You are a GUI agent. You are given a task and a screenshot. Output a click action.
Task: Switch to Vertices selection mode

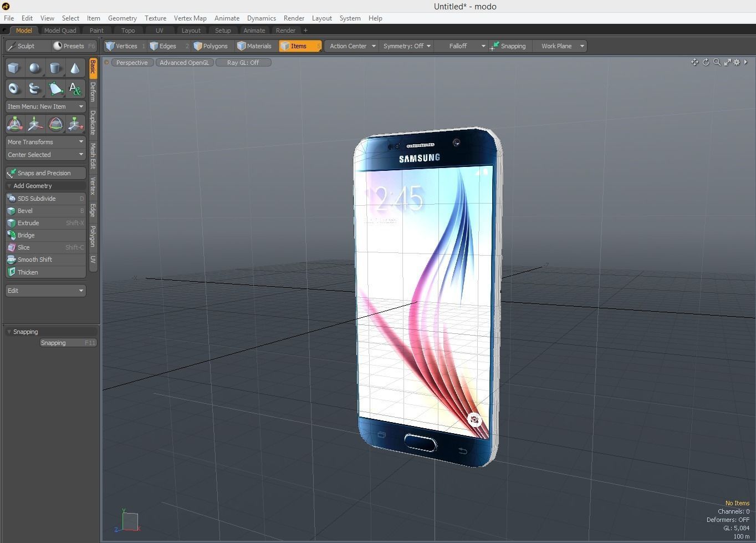125,46
